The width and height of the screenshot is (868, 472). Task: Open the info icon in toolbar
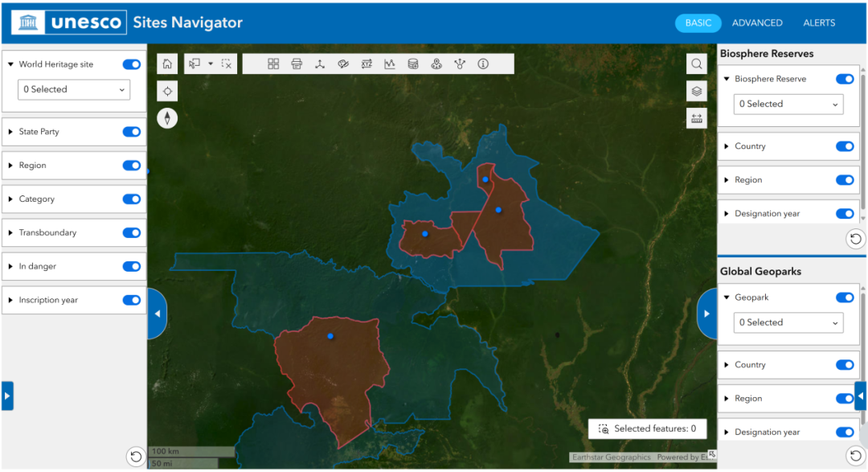point(483,64)
